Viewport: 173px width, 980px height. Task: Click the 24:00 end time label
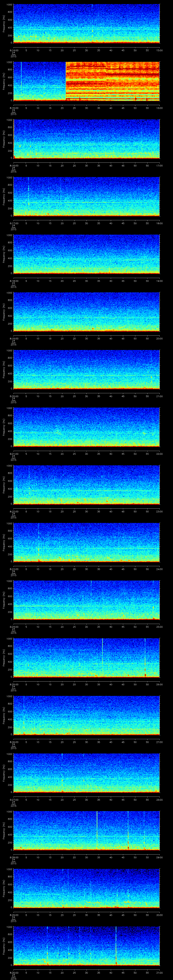click(x=160, y=569)
